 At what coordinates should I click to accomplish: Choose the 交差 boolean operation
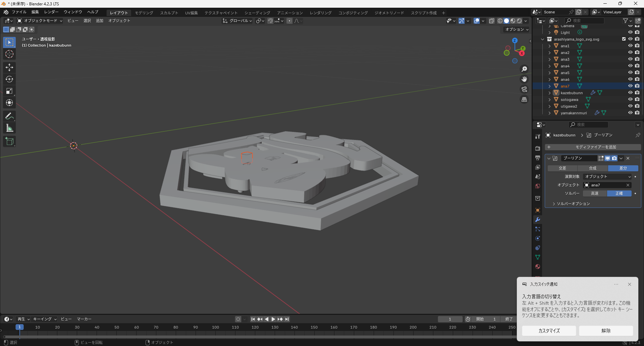(562, 168)
